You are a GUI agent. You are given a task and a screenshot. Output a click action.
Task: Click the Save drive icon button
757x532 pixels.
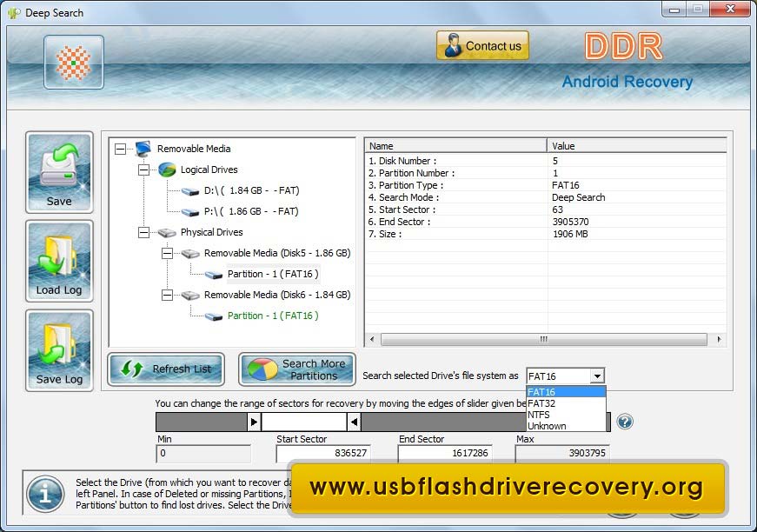coord(59,172)
